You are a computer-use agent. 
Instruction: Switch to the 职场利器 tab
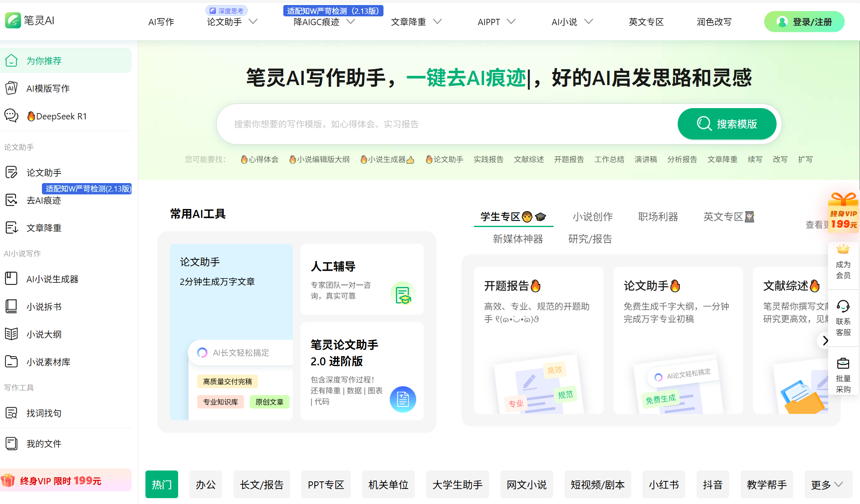pos(658,217)
